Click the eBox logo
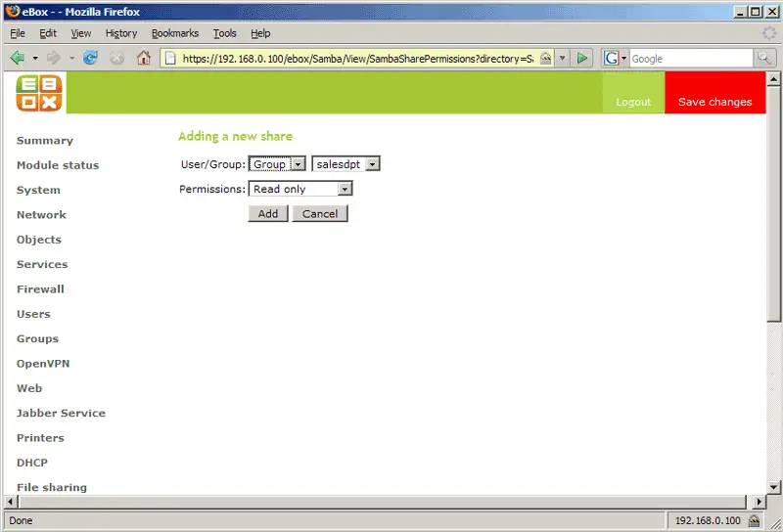Screen dimensions: 783x532 [39, 93]
